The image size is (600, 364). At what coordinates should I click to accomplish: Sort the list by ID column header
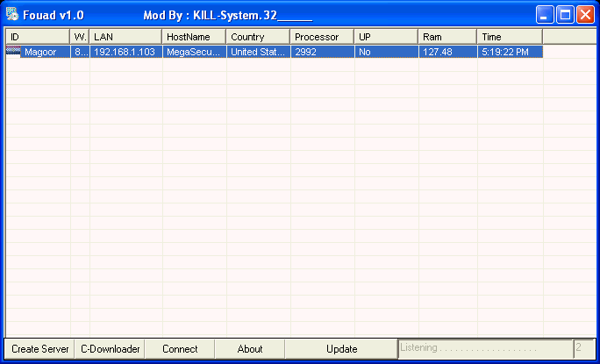click(38, 37)
